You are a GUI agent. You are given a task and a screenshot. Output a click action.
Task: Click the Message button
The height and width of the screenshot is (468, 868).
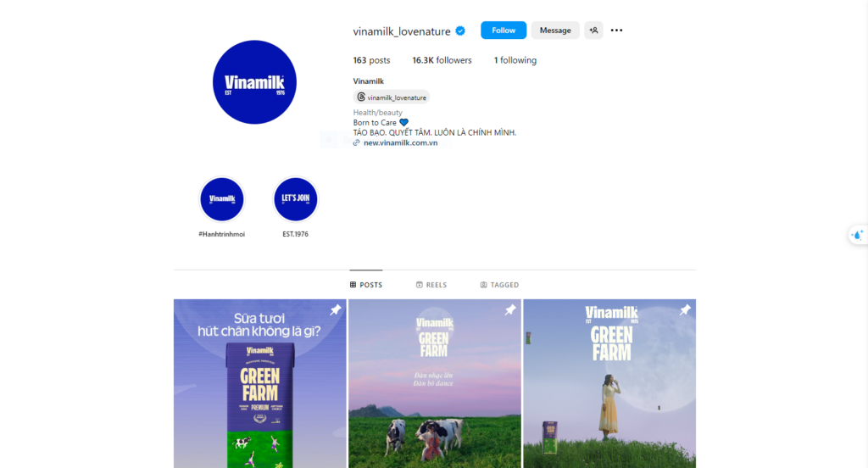coord(555,31)
